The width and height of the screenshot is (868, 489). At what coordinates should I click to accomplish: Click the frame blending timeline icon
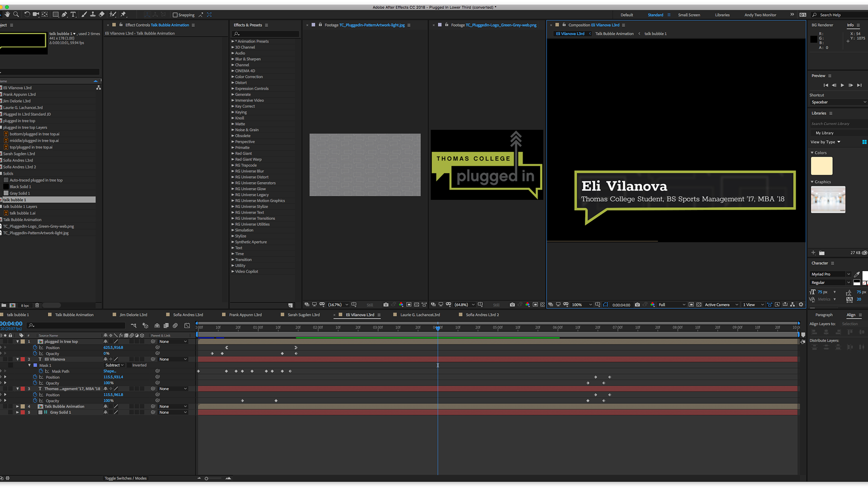click(x=166, y=325)
